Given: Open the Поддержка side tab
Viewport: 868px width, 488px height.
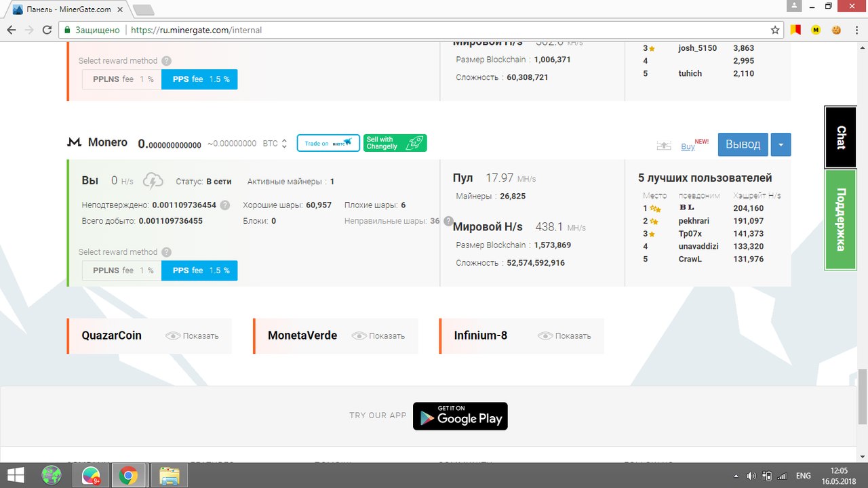Looking at the screenshot, I should (840, 220).
